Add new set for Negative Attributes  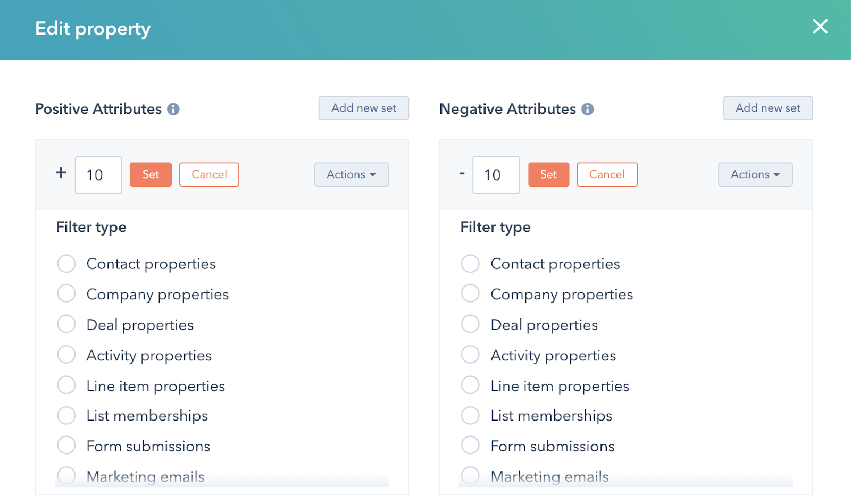coord(768,108)
